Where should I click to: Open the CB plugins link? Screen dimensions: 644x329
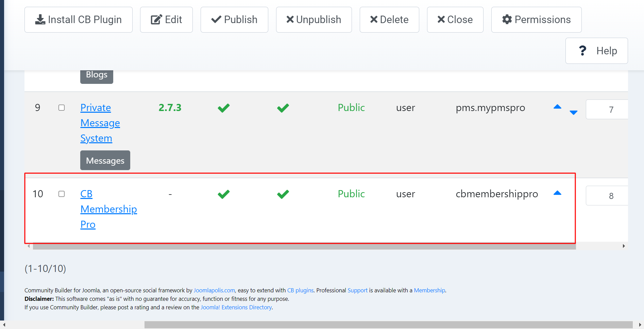[301, 290]
